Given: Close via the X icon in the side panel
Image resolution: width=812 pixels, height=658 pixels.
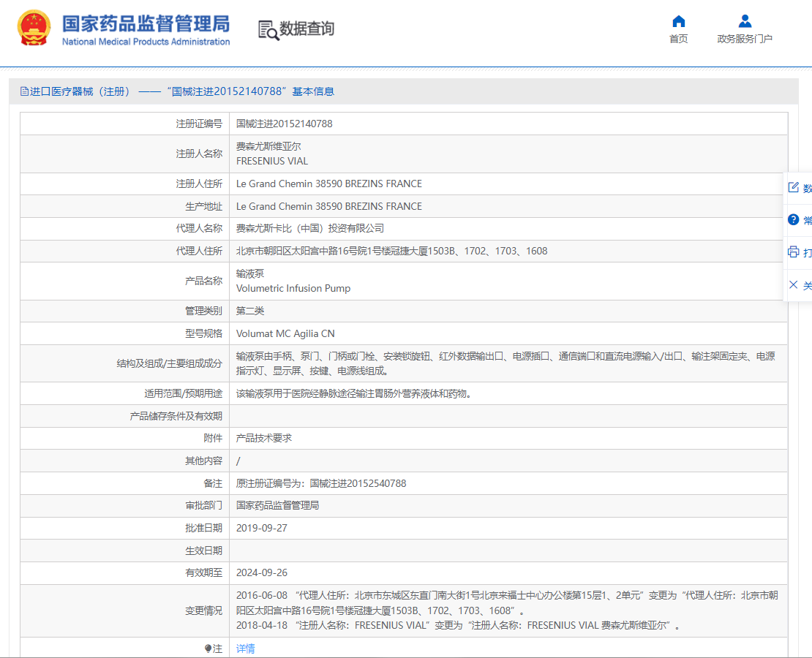Looking at the screenshot, I should click(x=794, y=284).
